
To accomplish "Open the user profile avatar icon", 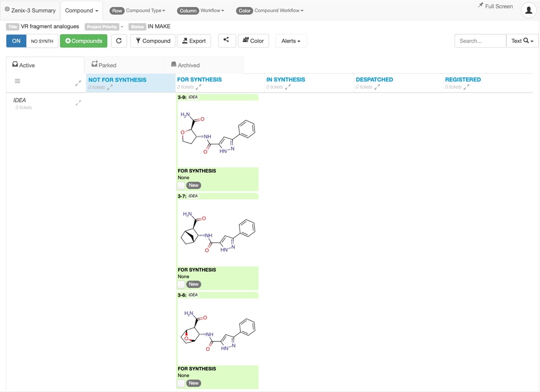I will [528, 10].
